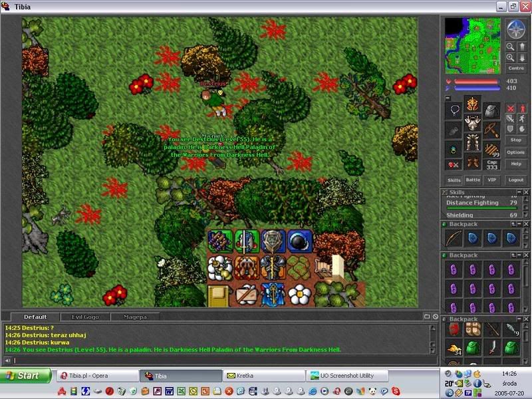The width and height of the screenshot is (532, 399).
Task: Click the sword item in bottom Backpack
Action: (492, 348)
